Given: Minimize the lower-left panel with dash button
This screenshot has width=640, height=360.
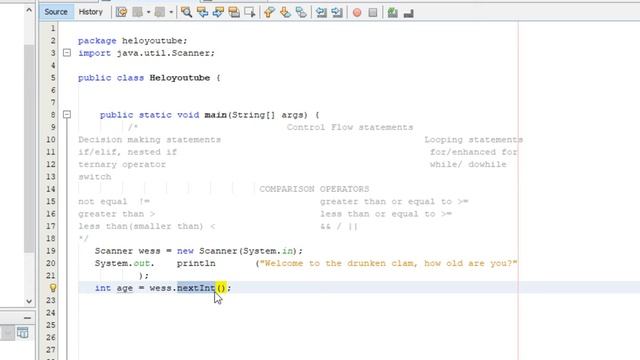Looking at the screenshot, I should (27, 318).
